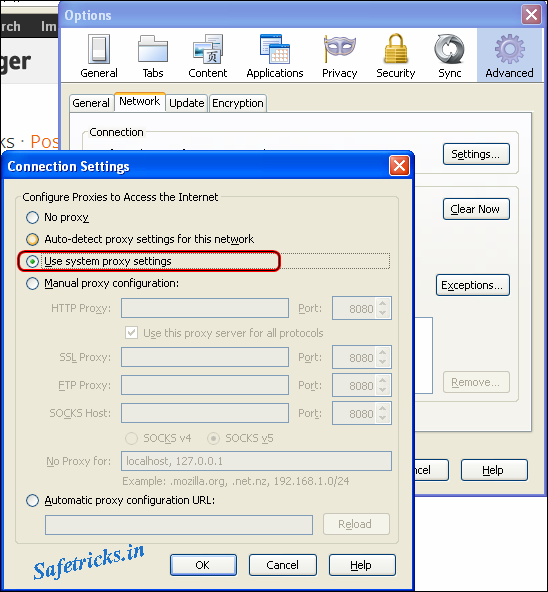Decrease the HTTP Proxy port value
Screen dimensions: 548x592
(x=383, y=313)
